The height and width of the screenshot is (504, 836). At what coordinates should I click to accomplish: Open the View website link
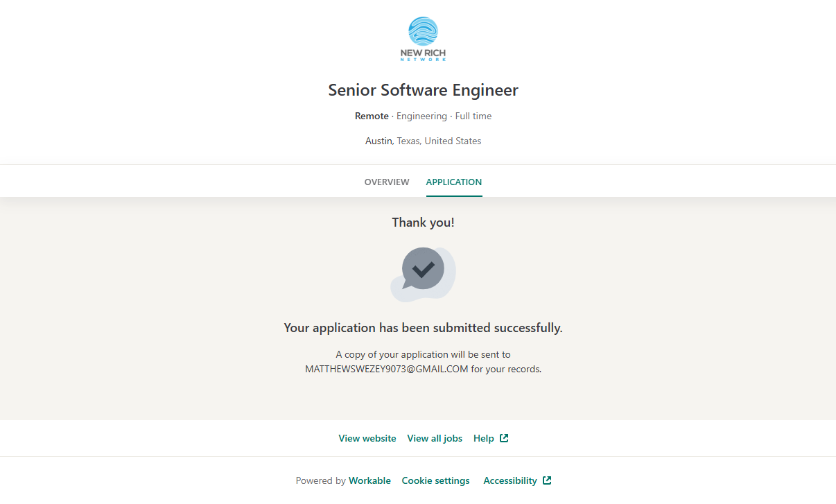click(x=367, y=438)
